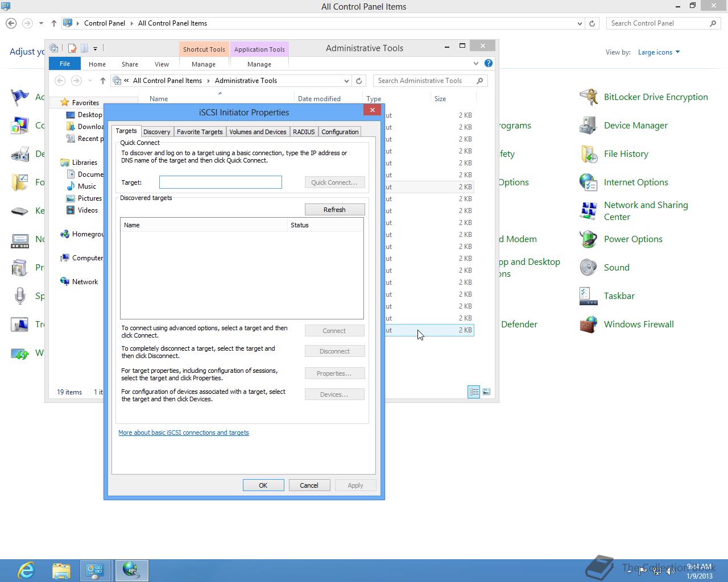Open Administrative Tools help icon

point(488,63)
